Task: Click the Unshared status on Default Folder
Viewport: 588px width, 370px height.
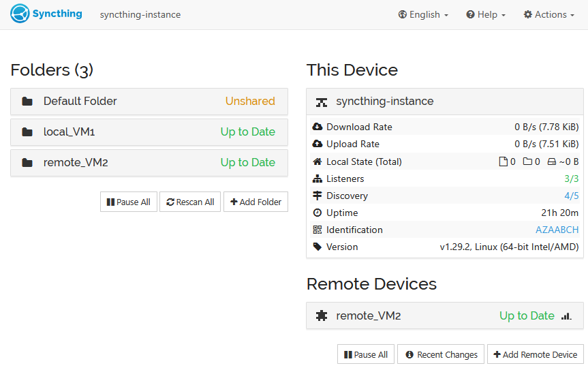Action: tap(250, 102)
